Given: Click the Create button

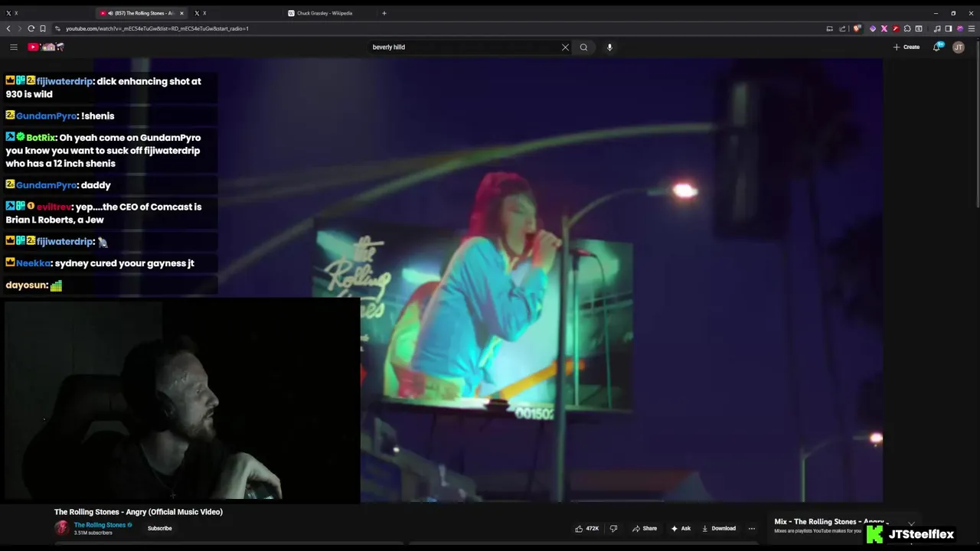Looking at the screenshot, I should tap(906, 47).
